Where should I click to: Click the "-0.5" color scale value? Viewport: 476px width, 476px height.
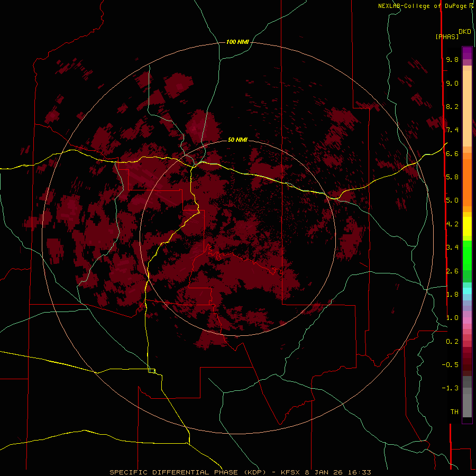(450, 365)
